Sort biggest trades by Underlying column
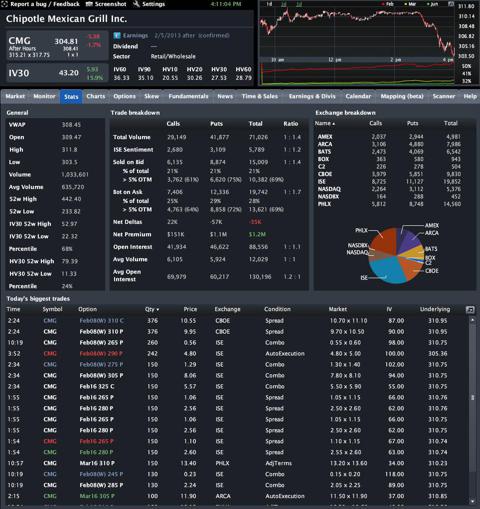The width and height of the screenshot is (480, 509). click(435, 309)
